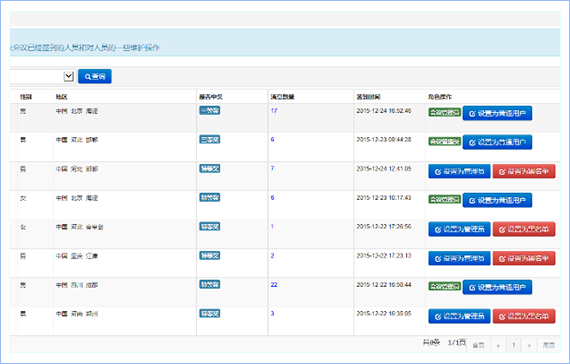Open the dropdown arrow beside the 查询 button

(69, 76)
